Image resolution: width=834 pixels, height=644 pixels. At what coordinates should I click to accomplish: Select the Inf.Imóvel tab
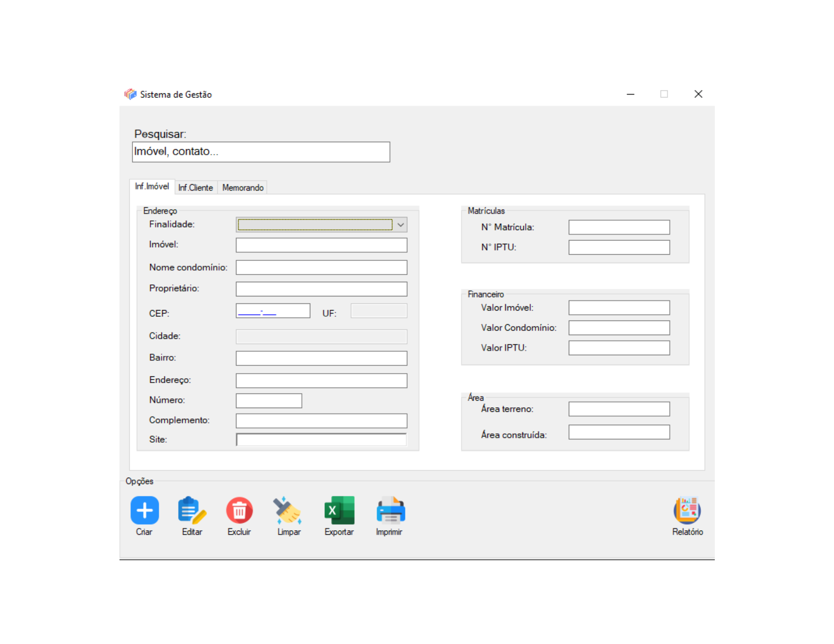click(152, 186)
